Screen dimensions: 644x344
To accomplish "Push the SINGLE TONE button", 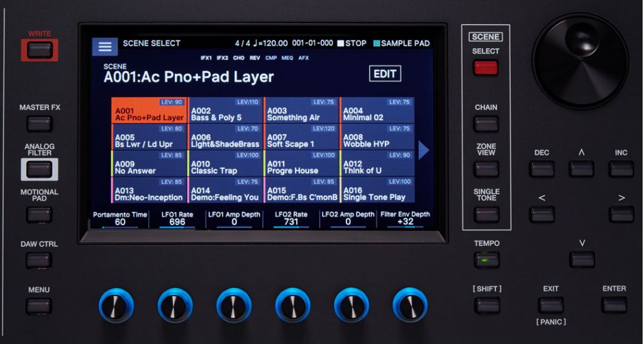I will [486, 214].
